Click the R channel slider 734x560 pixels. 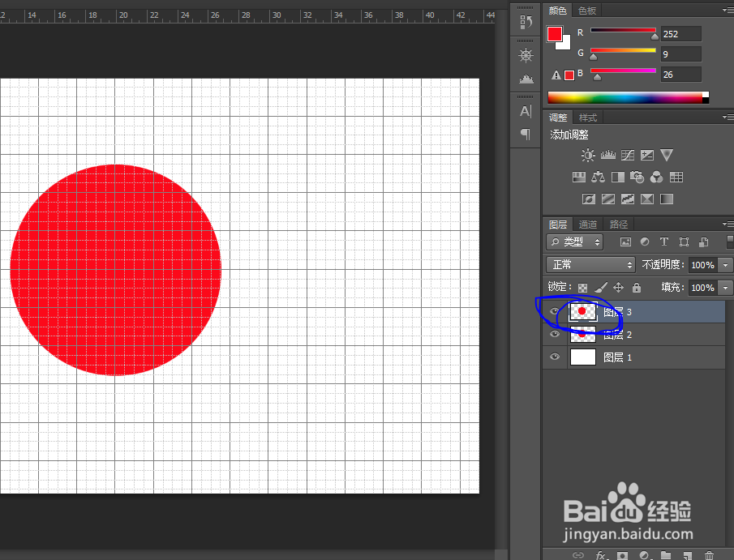coord(623,31)
